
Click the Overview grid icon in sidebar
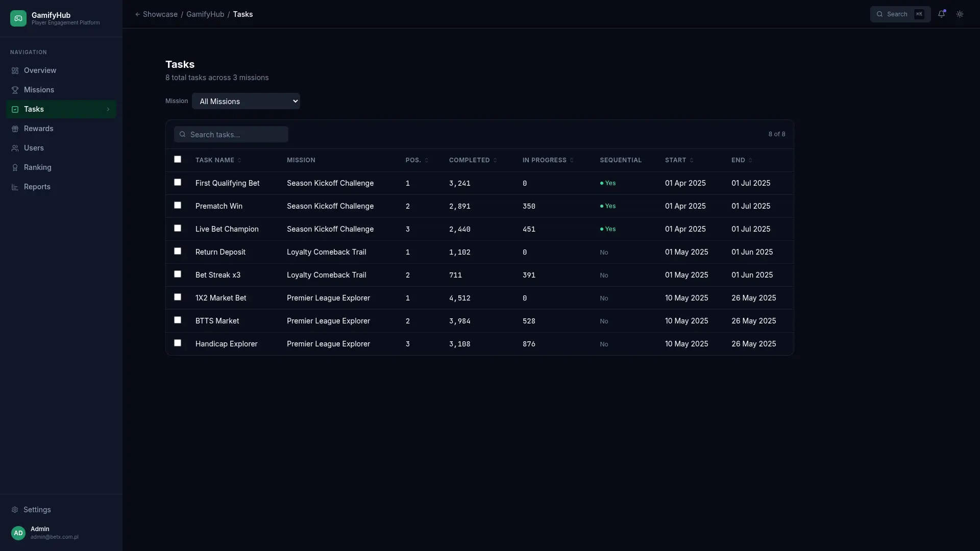click(15, 70)
